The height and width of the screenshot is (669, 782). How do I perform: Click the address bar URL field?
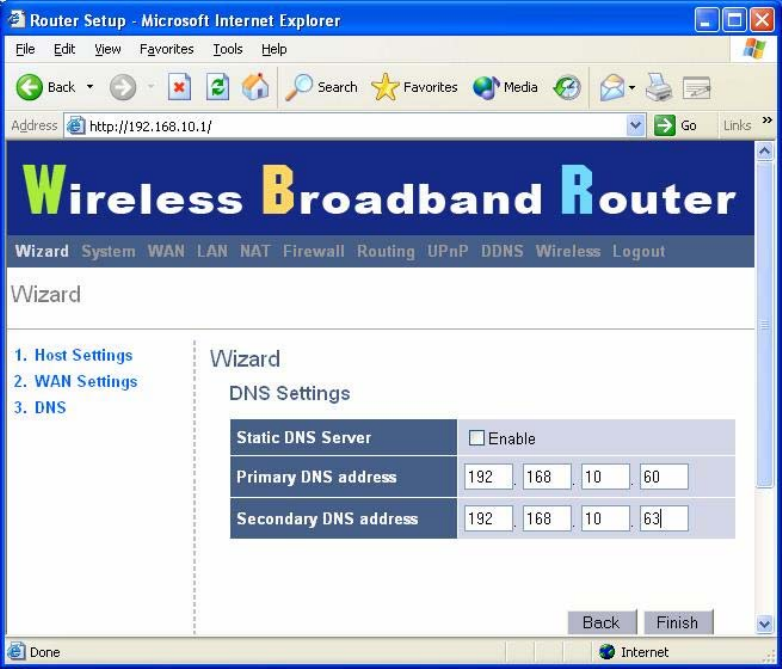tap(356, 126)
